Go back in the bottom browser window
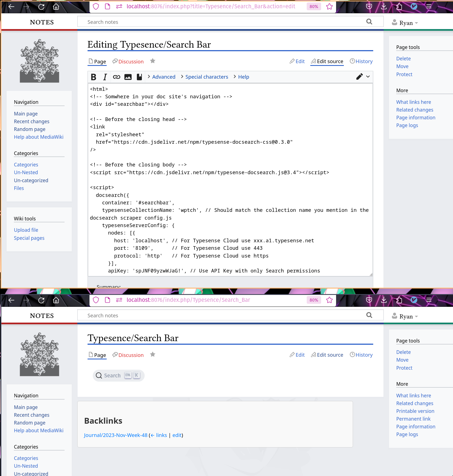Viewport: 453px width, 476px height. [11, 300]
